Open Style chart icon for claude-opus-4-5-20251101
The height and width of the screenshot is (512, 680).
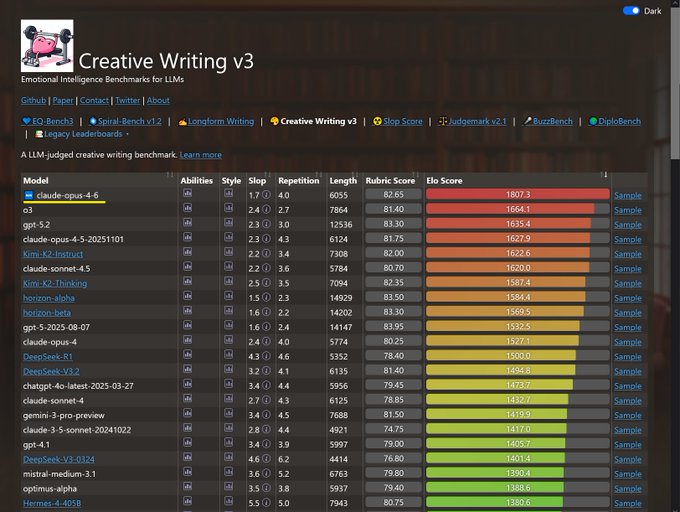tap(229, 237)
